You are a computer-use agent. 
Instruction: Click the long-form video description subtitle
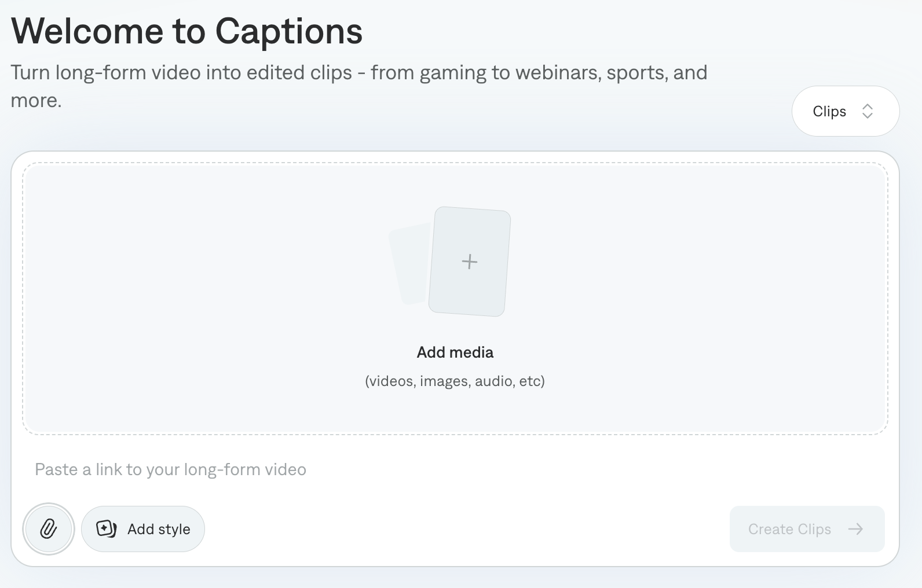[x=359, y=86]
